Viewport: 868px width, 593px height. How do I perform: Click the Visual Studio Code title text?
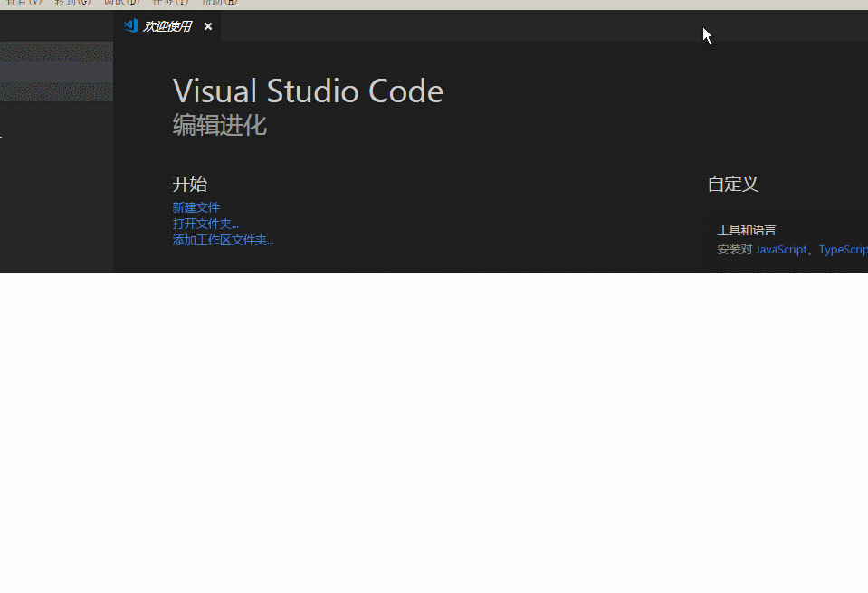(x=308, y=91)
